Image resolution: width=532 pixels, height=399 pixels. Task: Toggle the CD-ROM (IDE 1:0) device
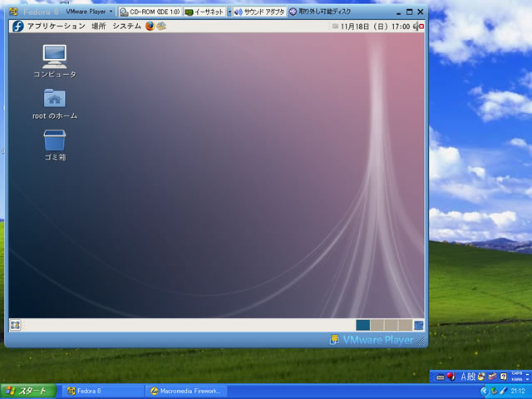pos(150,12)
